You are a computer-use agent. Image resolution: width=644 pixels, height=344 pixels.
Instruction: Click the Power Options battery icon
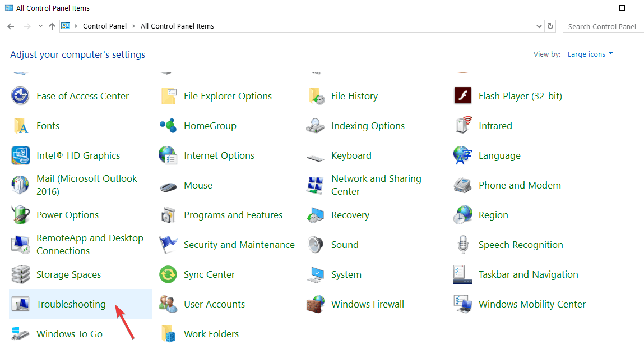(21, 215)
